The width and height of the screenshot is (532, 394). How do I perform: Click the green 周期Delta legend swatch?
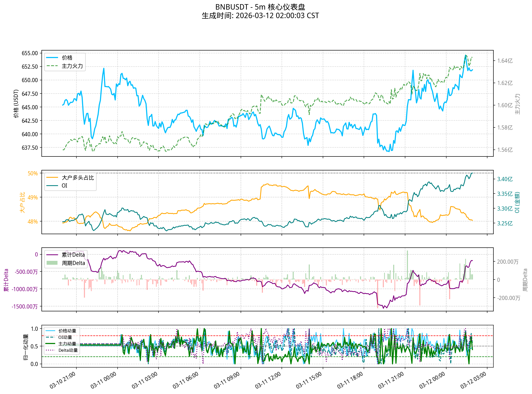pyautogui.click(x=52, y=263)
